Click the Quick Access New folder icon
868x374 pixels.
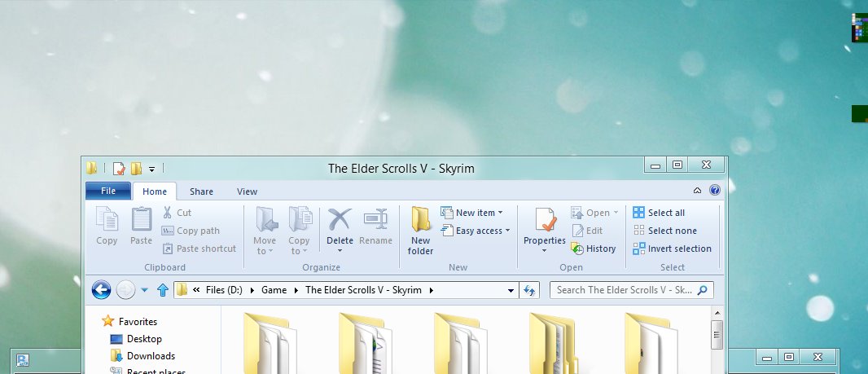click(x=136, y=169)
